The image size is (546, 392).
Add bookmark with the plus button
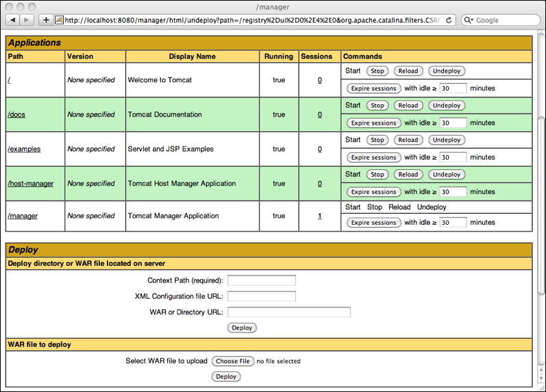click(46, 20)
